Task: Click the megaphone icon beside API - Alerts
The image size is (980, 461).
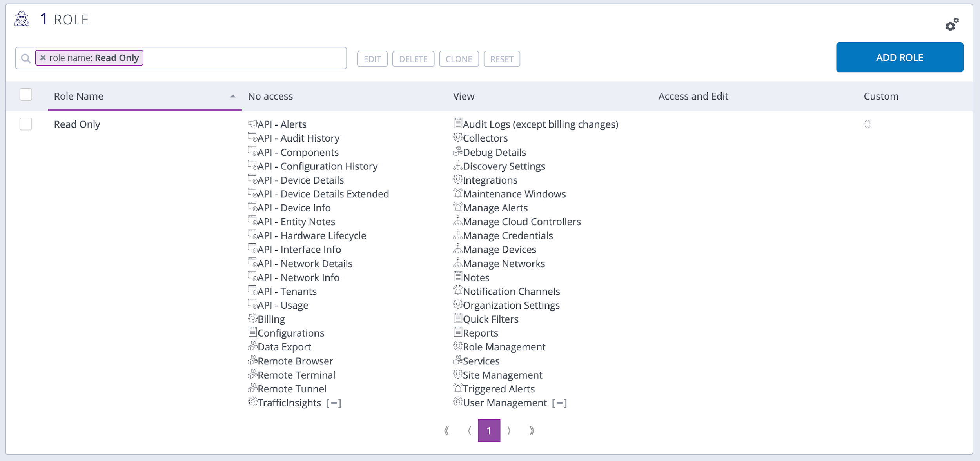Action: pos(252,124)
